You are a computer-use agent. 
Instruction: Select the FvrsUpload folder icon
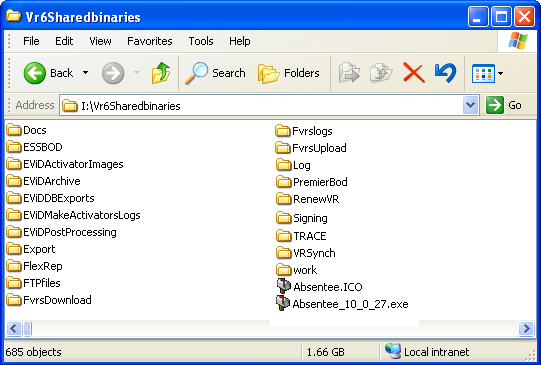[x=283, y=148]
